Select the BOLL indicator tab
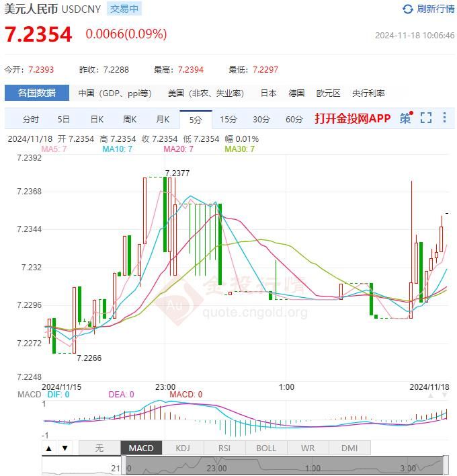 (x=266, y=448)
